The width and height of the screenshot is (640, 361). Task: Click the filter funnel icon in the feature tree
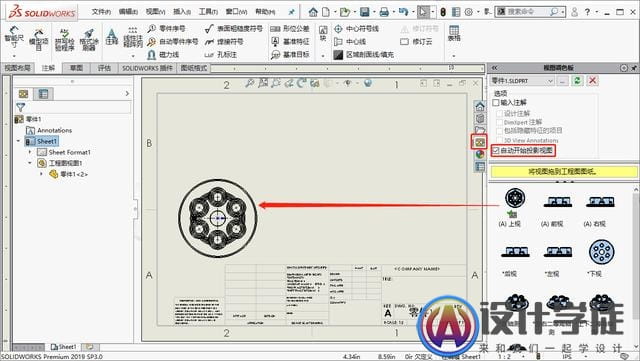(x=20, y=107)
